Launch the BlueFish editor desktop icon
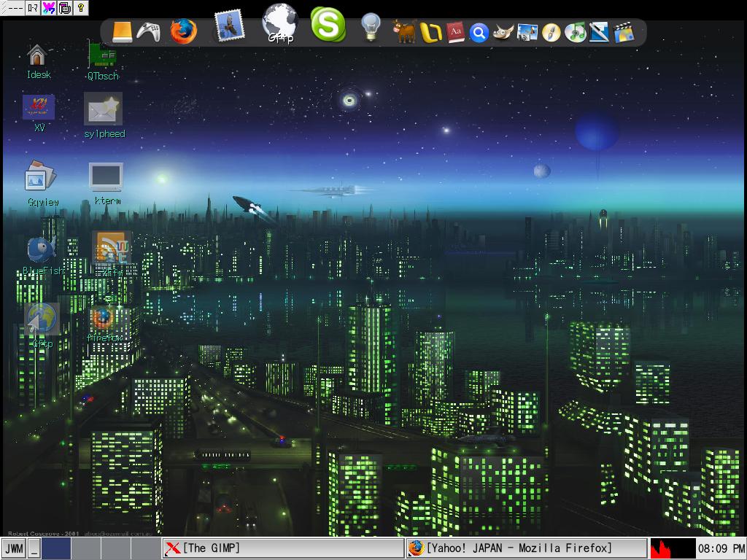Screen dimensions: 747x560 [42, 250]
